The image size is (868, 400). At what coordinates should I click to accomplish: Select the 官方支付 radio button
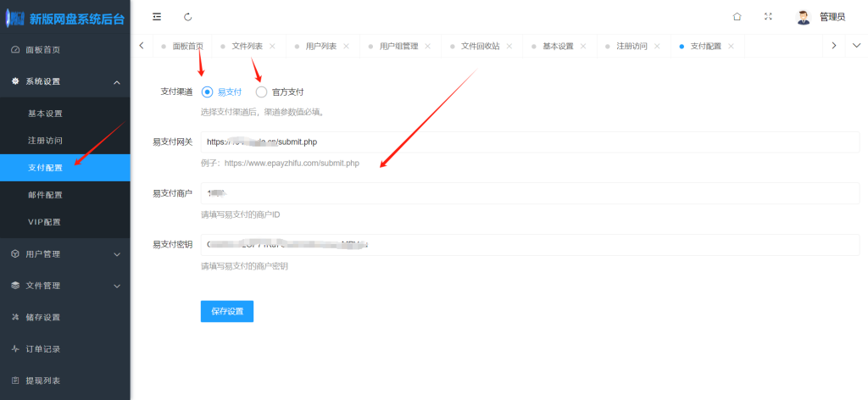(261, 92)
